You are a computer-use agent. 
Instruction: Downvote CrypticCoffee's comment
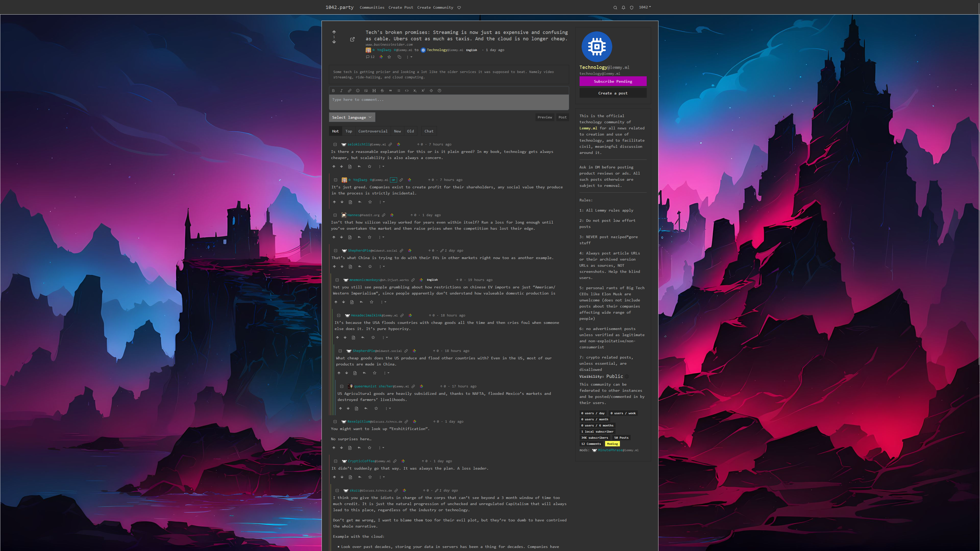pos(342,477)
